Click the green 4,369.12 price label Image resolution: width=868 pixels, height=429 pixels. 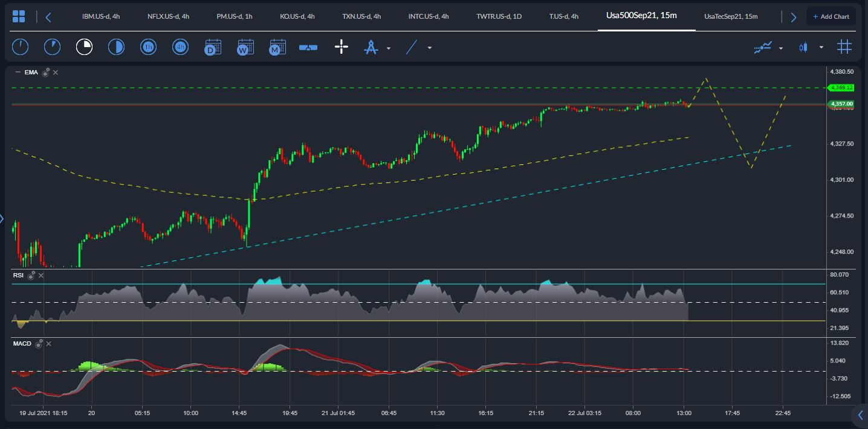841,88
